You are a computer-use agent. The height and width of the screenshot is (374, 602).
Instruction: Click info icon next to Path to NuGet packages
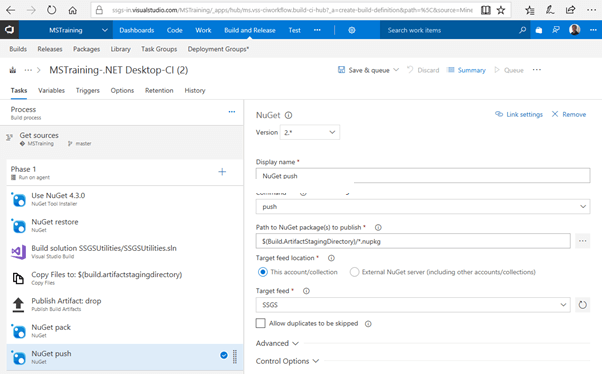tap(378, 227)
